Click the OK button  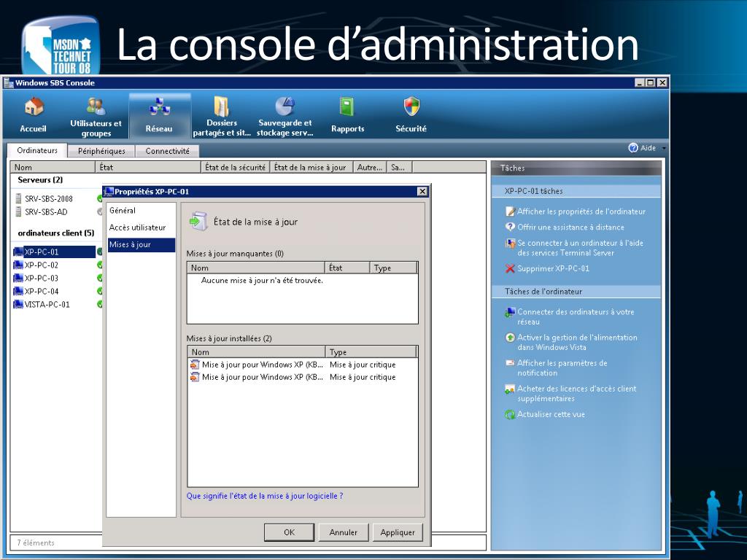coord(289,532)
